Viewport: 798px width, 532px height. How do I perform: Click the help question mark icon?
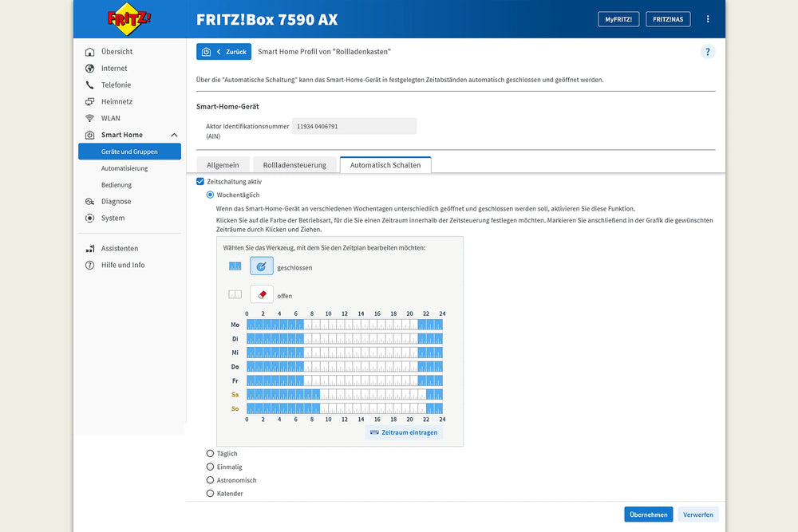(707, 52)
